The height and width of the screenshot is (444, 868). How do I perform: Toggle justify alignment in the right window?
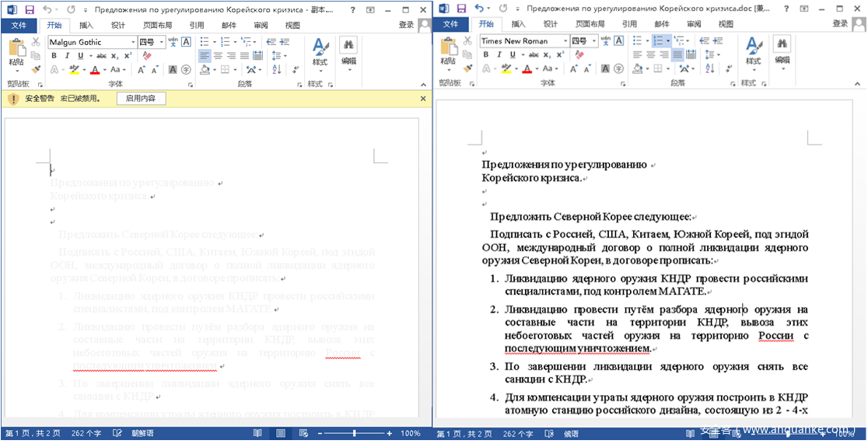[677, 55]
